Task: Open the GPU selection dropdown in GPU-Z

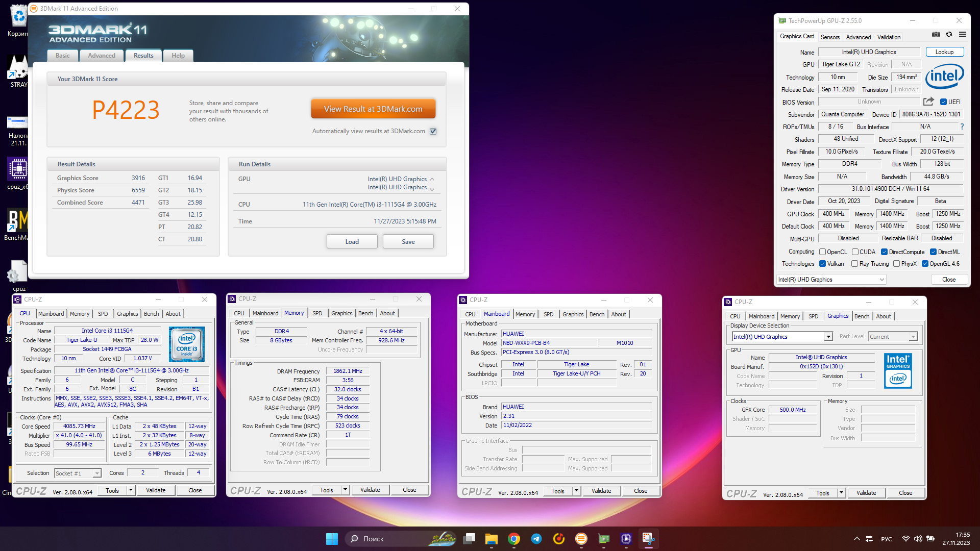Action: tap(831, 280)
